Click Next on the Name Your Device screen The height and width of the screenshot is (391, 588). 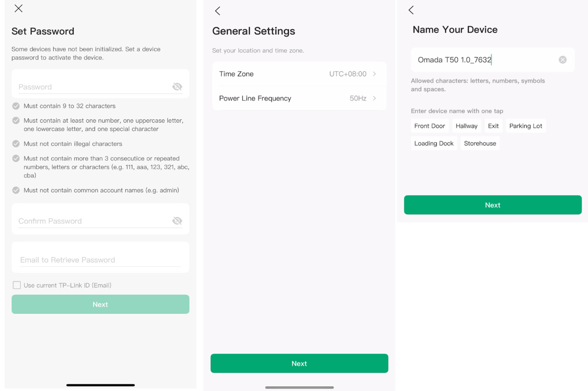[493, 205]
